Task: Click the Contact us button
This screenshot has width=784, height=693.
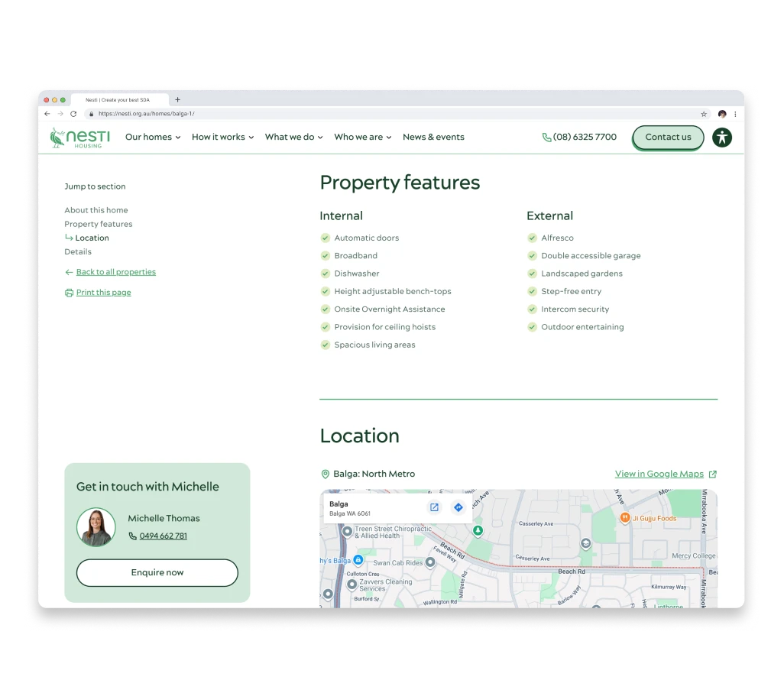Action: (668, 137)
